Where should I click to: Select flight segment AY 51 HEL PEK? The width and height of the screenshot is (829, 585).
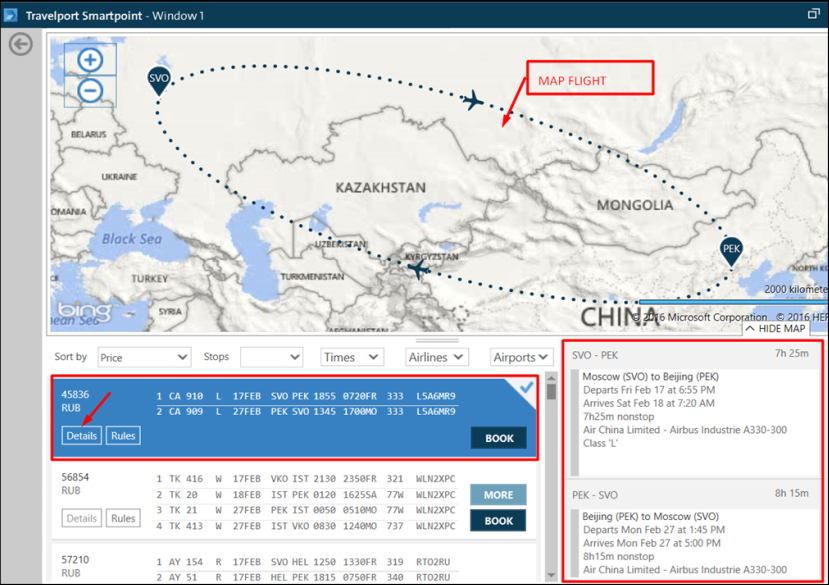pos(303,577)
